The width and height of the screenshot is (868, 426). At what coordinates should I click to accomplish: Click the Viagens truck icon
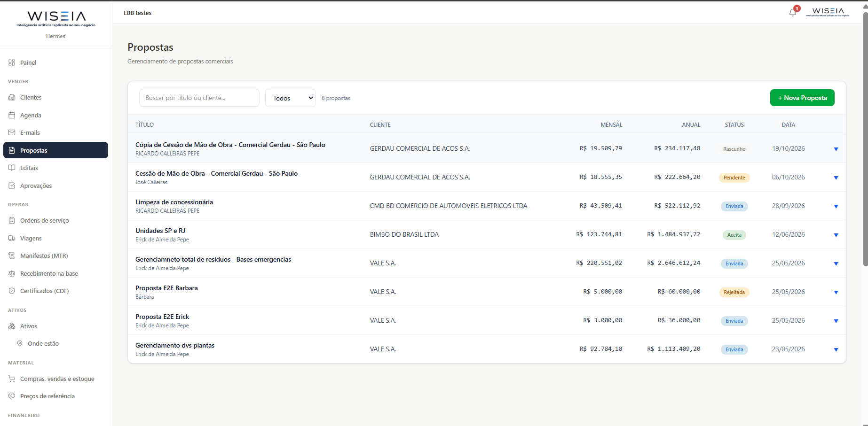pyautogui.click(x=12, y=238)
